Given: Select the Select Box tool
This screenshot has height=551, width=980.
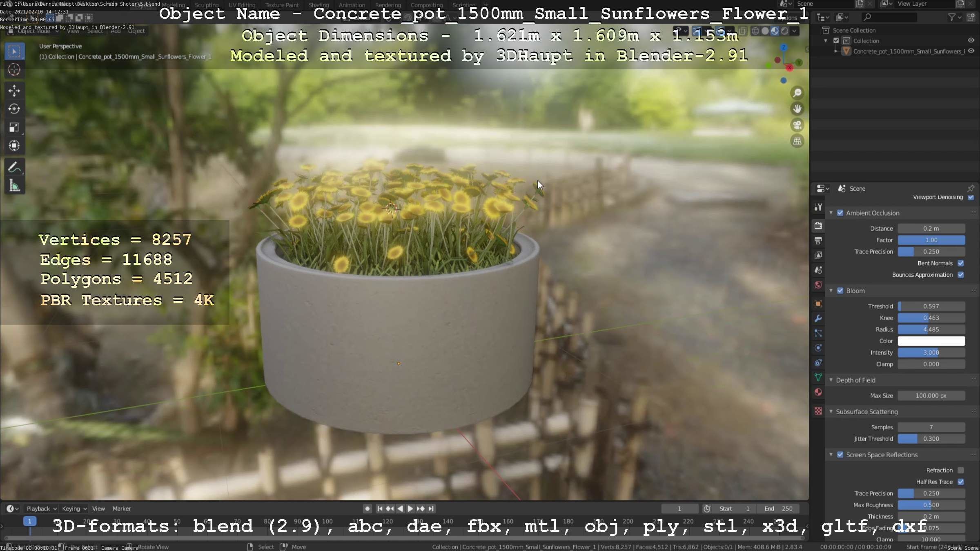Looking at the screenshot, I should [14, 51].
